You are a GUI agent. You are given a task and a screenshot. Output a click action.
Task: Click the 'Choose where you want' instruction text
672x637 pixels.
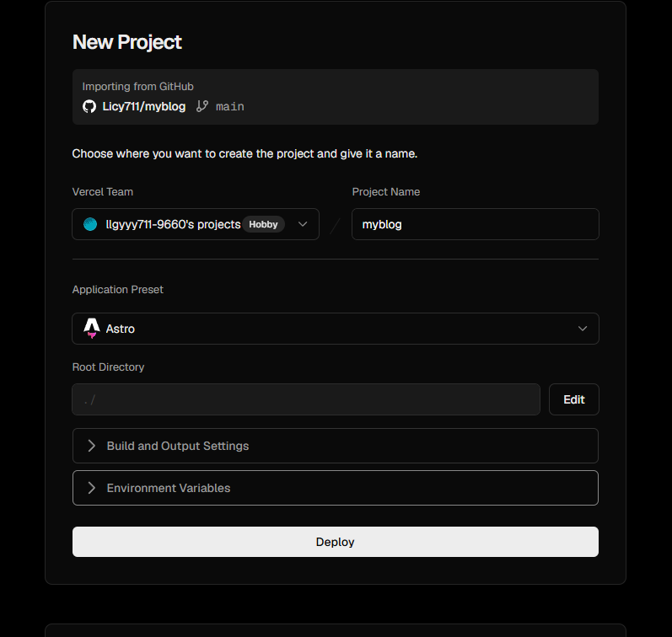point(245,154)
